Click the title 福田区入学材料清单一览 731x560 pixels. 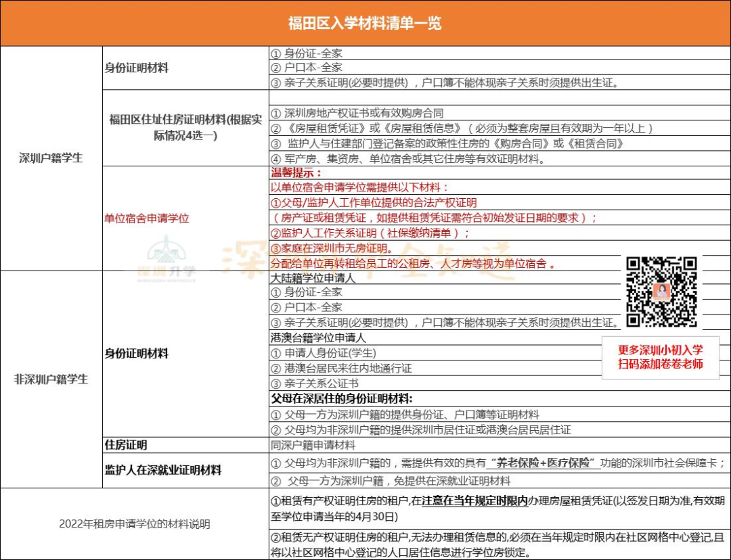click(x=365, y=23)
